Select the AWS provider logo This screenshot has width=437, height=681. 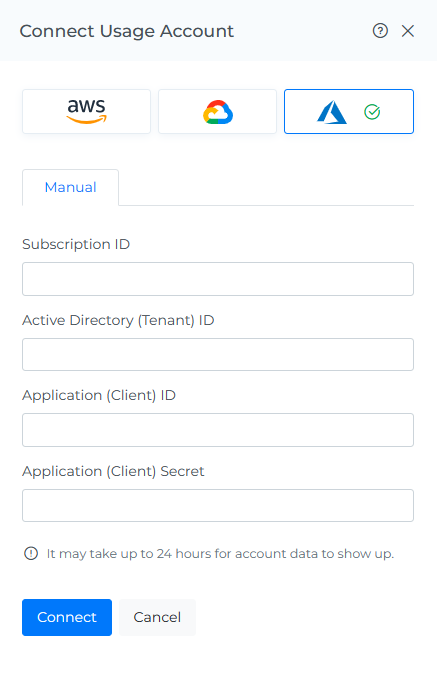coord(86,112)
